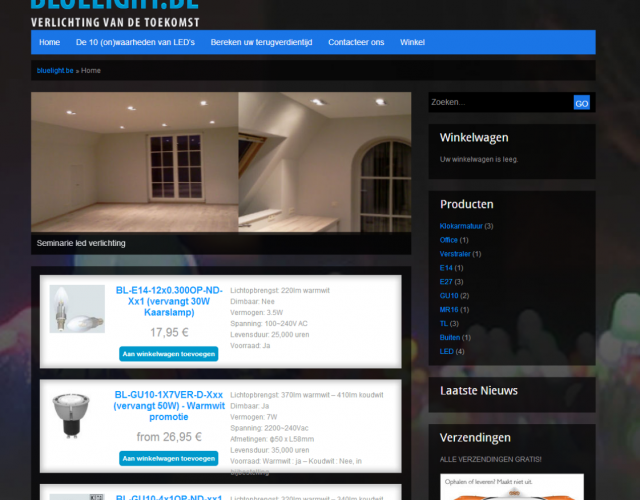640x500 pixels.
Task: Select the Seminarie led verlichting caption
Action: tap(81, 243)
